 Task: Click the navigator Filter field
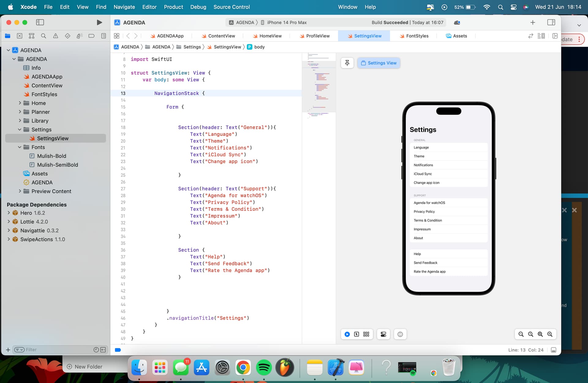[58, 350]
